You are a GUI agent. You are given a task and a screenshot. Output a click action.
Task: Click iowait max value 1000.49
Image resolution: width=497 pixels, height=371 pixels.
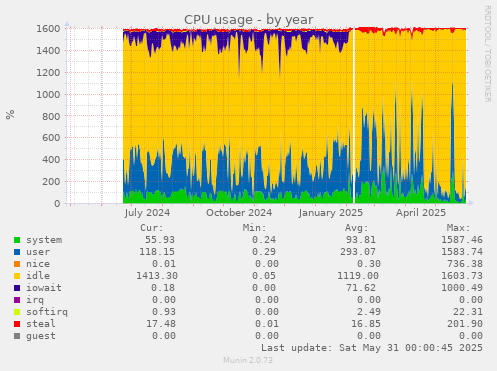(462, 288)
